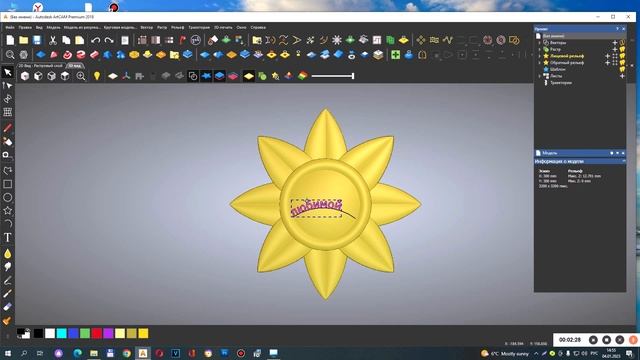The image size is (640, 360).
Task: Add new bitmap layer via plus on Растр row
Action: pyautogui.click(x=615, y=49)
